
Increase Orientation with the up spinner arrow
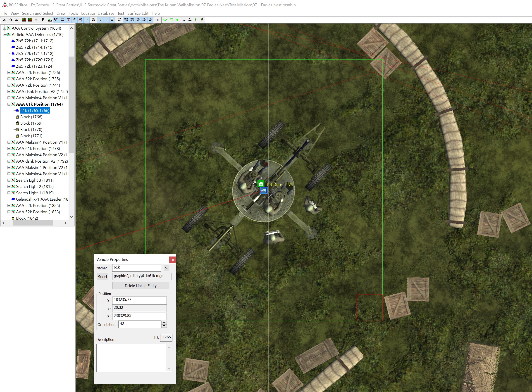pyautogui.click(x=164, y=322)
